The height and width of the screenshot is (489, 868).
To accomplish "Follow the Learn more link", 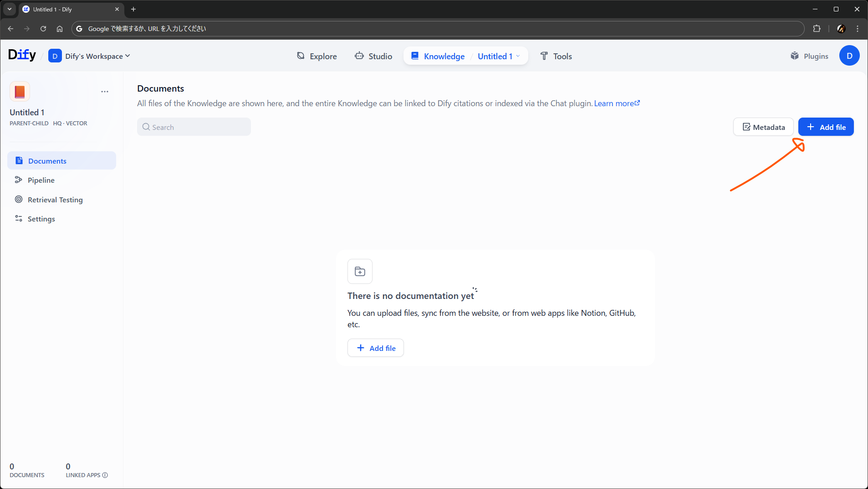I will point(617,103).
